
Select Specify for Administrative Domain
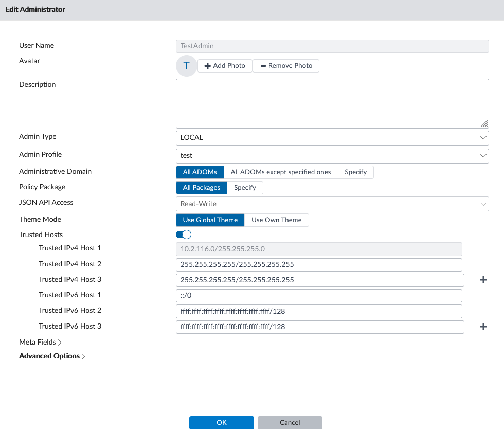pyautogui.click(x=355, y=172)
